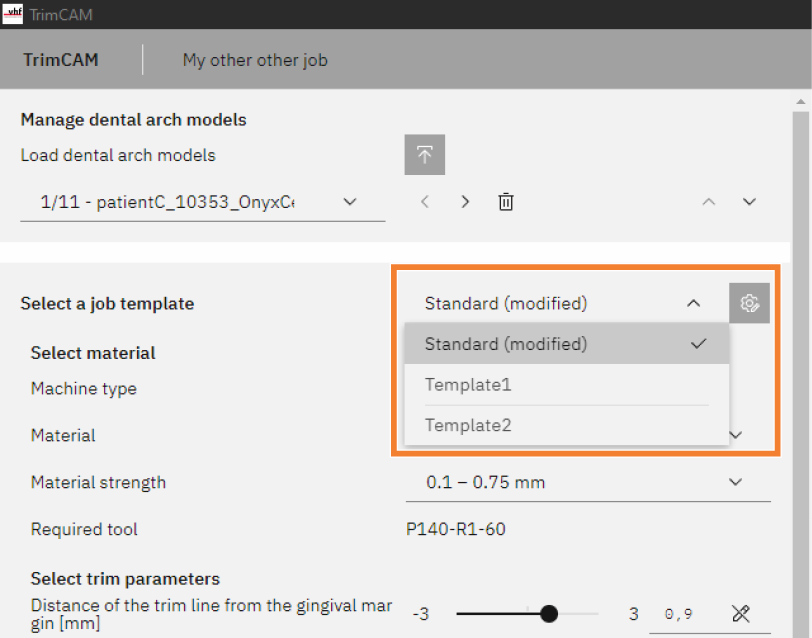Open the Material dropdown arrow
This screenshot has height=638, width=812.
point(736,435)
